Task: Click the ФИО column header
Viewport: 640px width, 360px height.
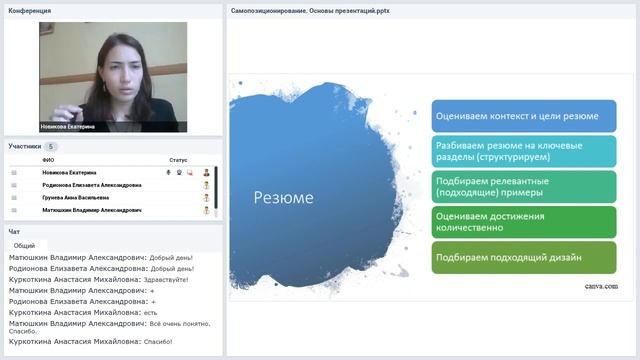Action: pos(48,160)
